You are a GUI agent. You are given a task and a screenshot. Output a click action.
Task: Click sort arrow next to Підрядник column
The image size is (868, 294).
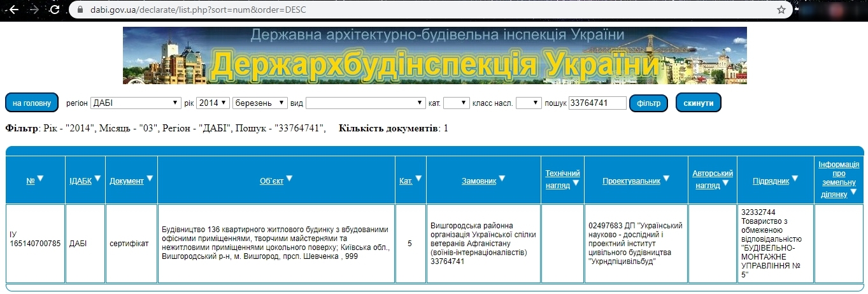point(795,179)
